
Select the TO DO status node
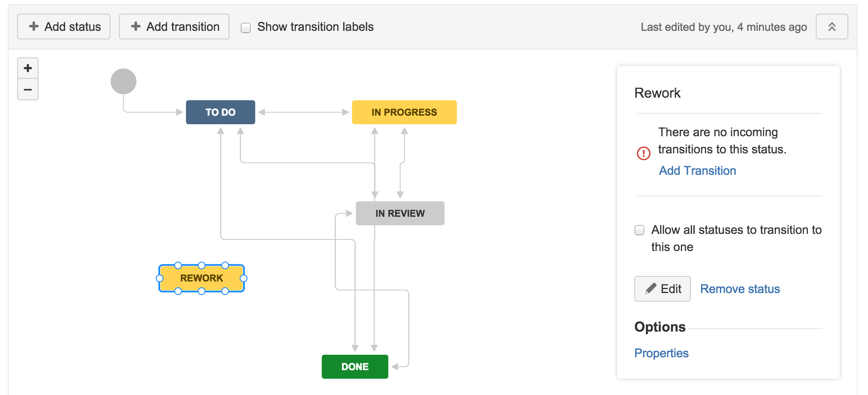[x=220, y=112]
